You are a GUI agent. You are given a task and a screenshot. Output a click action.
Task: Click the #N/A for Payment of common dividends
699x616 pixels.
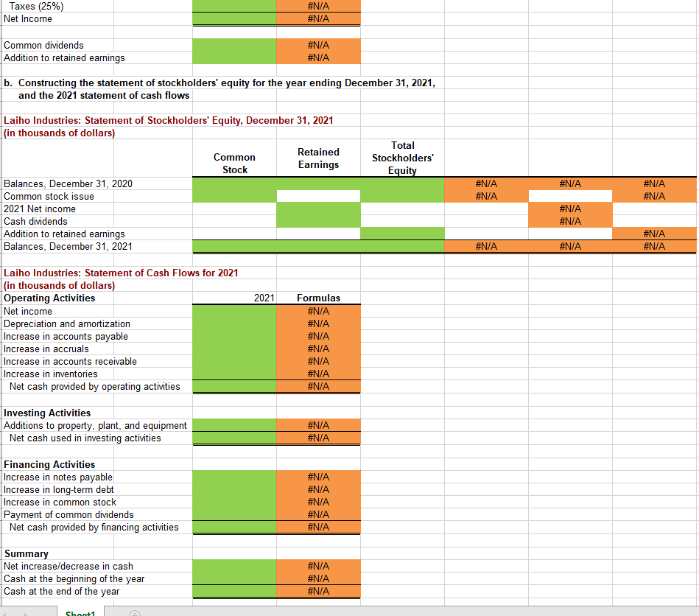tap(318, 514)
